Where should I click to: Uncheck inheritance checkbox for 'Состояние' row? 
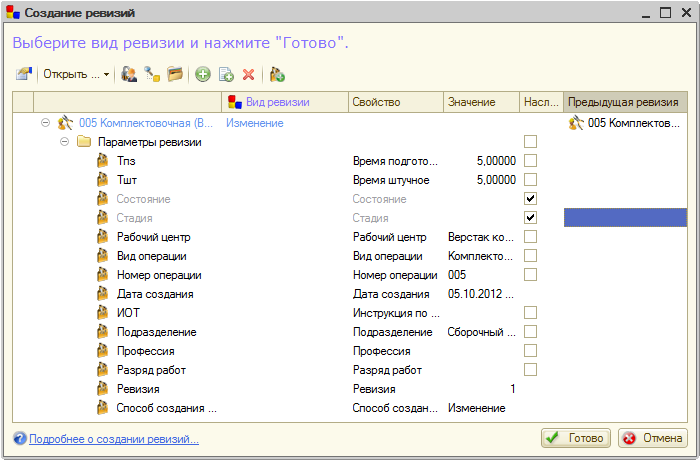[x=530, y=198]
